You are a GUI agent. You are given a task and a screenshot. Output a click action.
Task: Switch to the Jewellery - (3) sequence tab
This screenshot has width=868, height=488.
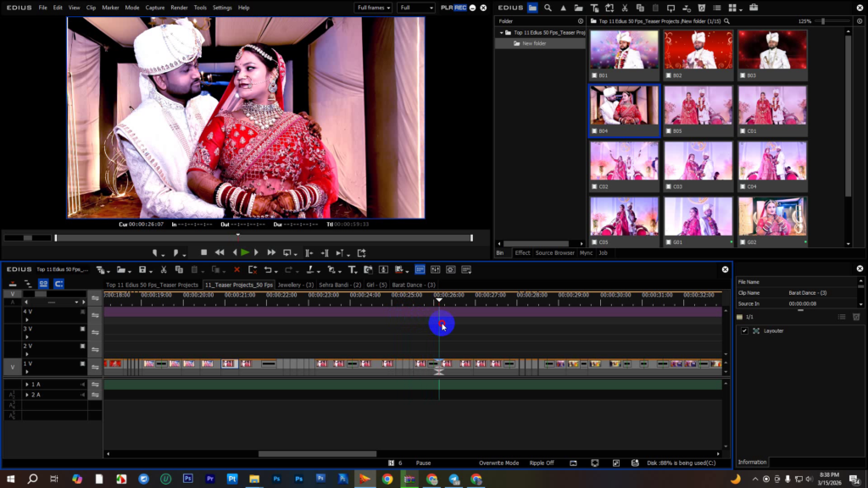coord(296,285)
